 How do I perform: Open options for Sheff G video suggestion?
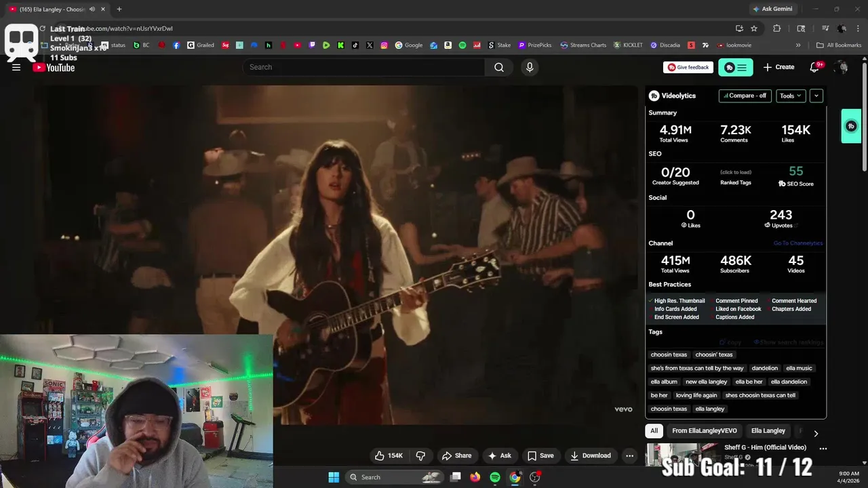pos(823,448)
